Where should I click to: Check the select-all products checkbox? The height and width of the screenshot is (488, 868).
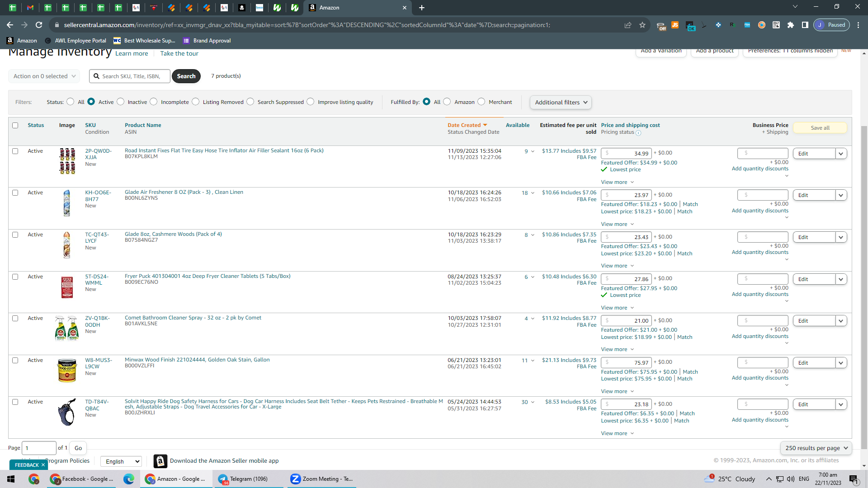[x=15, y=126]
